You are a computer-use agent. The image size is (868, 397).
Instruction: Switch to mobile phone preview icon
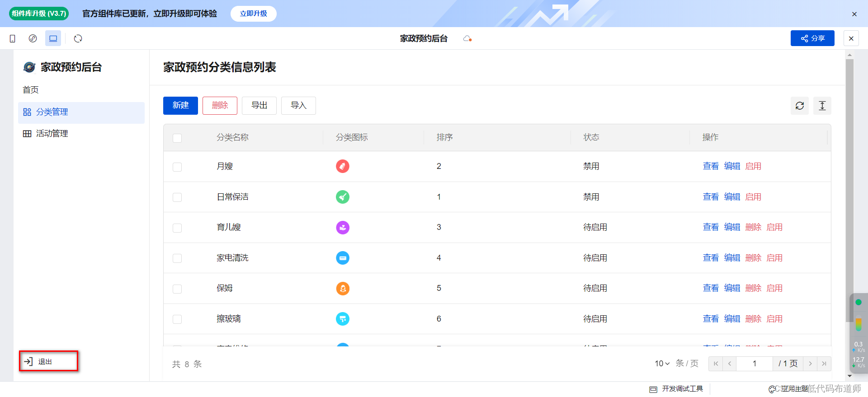pos(13,38)
